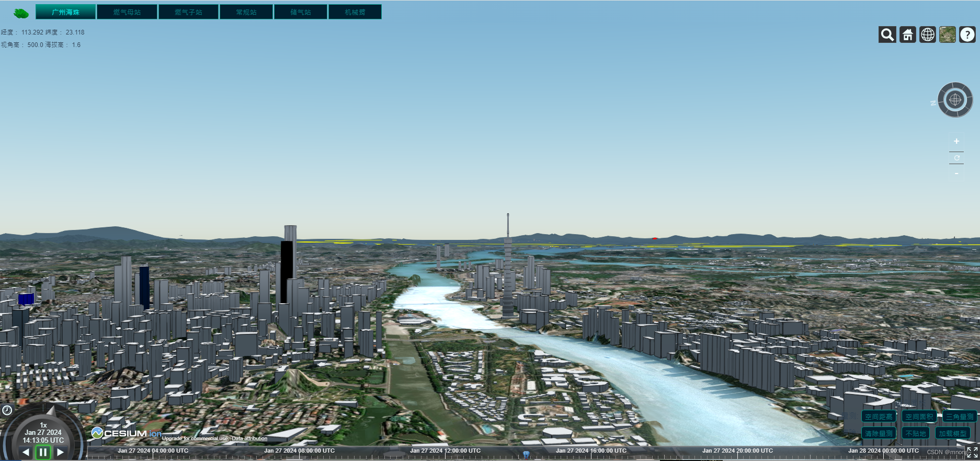
Task: Click 清除量测 to clear measurements
Action: [x=879, y=433]
